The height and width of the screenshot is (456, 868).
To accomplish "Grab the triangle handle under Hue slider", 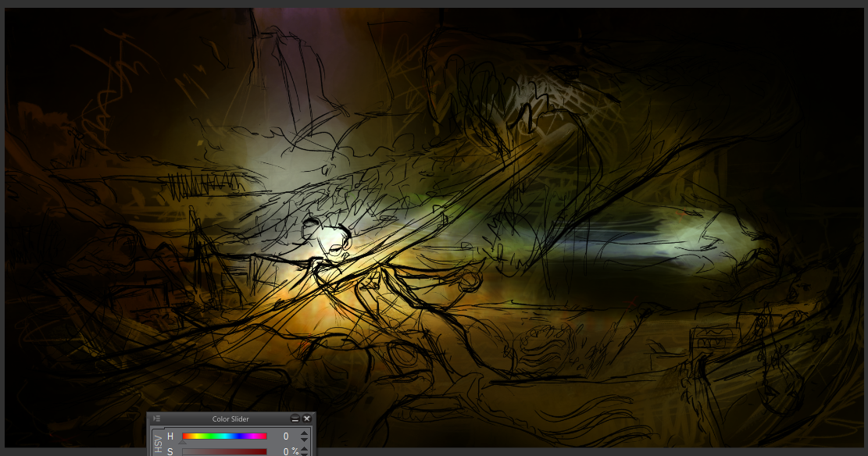I will click(x=183, y=443).
